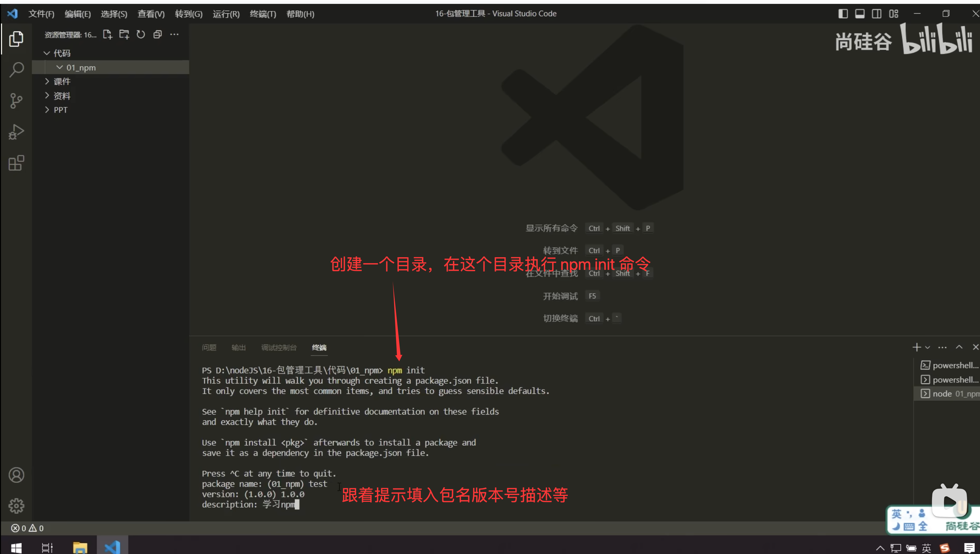Open the Source Control view
Screen dimensions: 980x554
click(x=16, y=101)
